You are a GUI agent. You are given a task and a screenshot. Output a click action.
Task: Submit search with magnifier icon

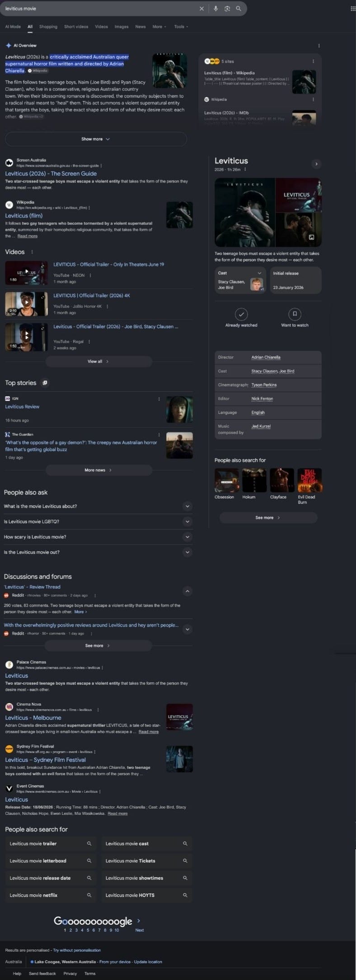239,9
